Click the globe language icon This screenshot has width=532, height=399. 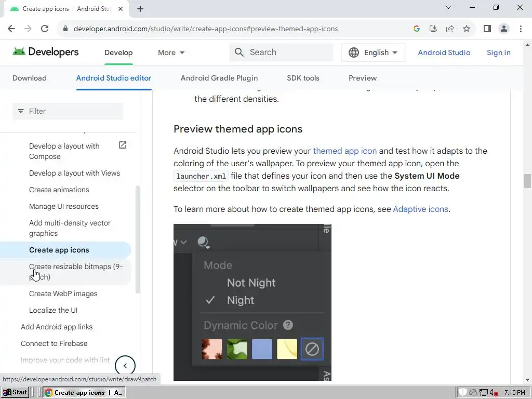click(x=353, y=52)
